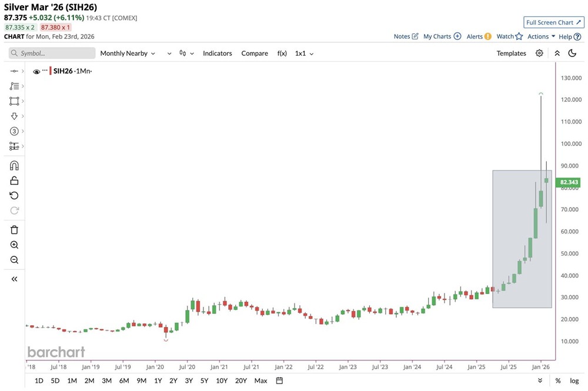Open the Monthly Nearby period dropdown

click(x=128, y=54)
